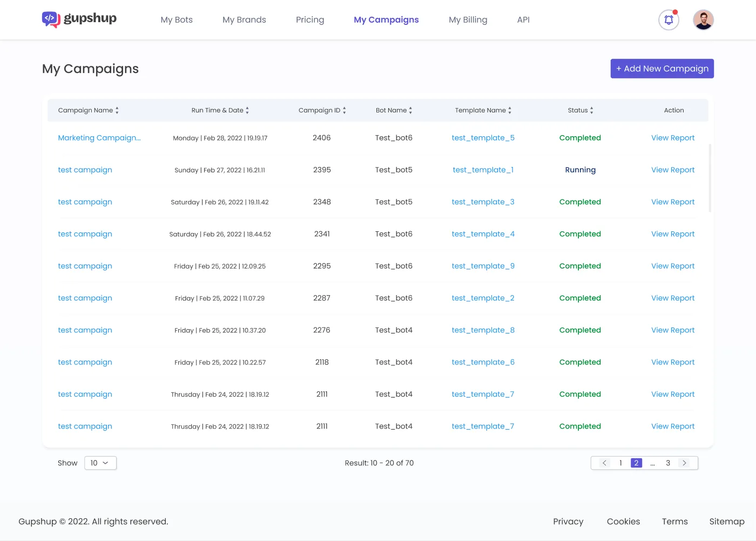Viewport: 756px width, 541px height.
Task: Open test_template_6 link
Action: coord(483,362)
